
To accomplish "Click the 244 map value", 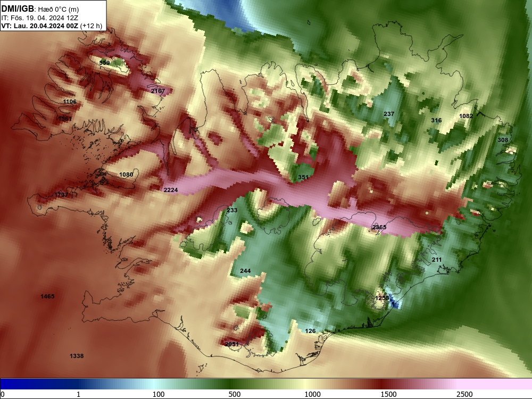I will coord(245,271).
